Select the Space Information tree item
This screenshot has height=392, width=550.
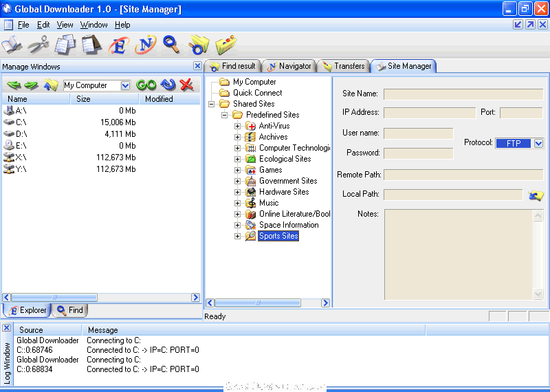[289, 225]
